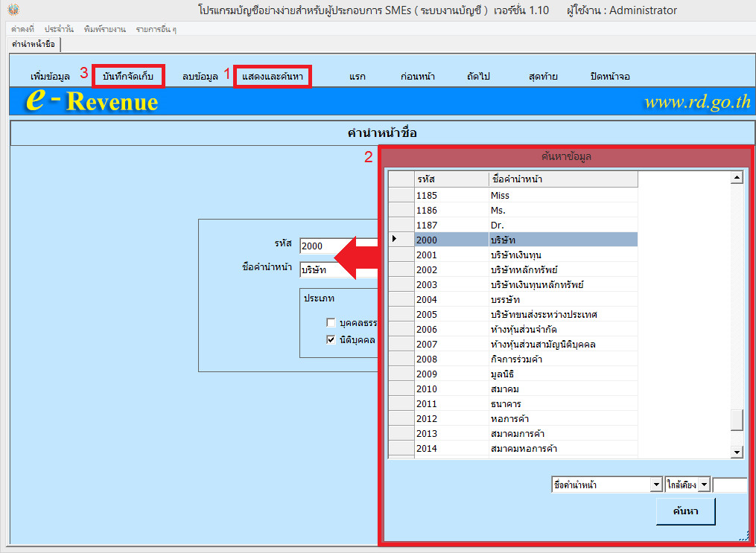This screenshot has height=553, width=756.
Task: Click code cell 1185
Action: click(451, 195)
